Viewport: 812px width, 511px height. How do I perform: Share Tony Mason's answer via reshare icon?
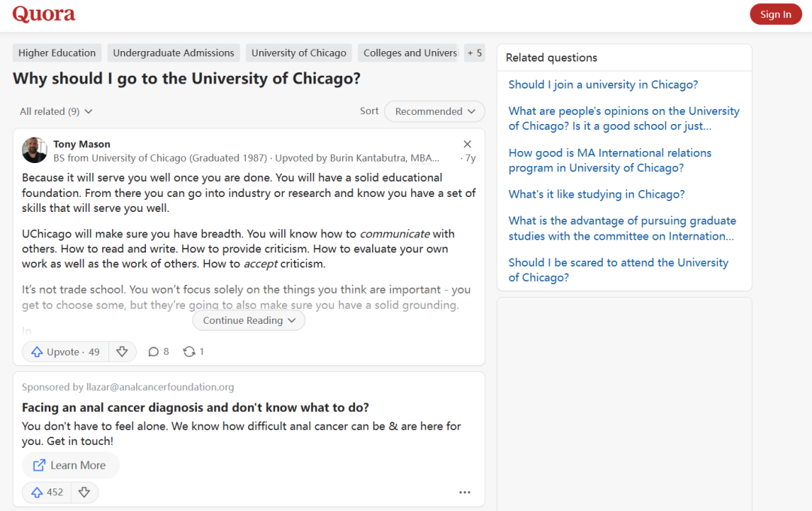click(x=193, y=352)
